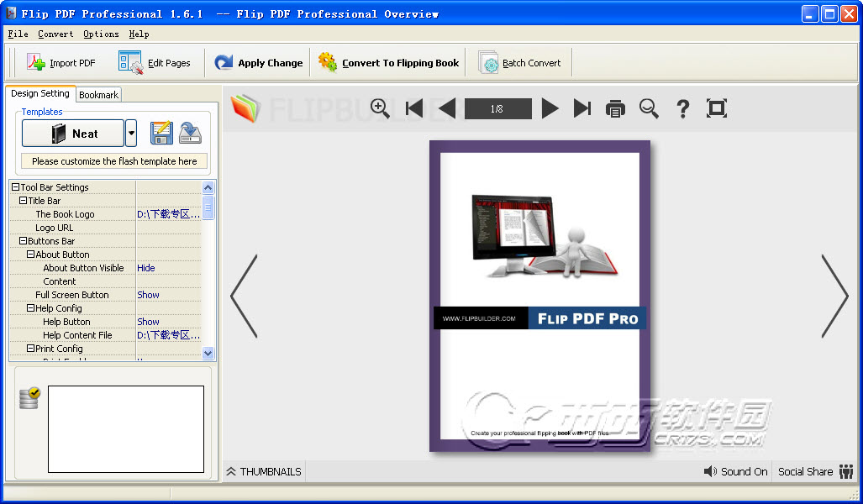Switch to the Bookmark tab
Image resolution: width=863 pixels, height=504 pixels.
tap(98, 95)
